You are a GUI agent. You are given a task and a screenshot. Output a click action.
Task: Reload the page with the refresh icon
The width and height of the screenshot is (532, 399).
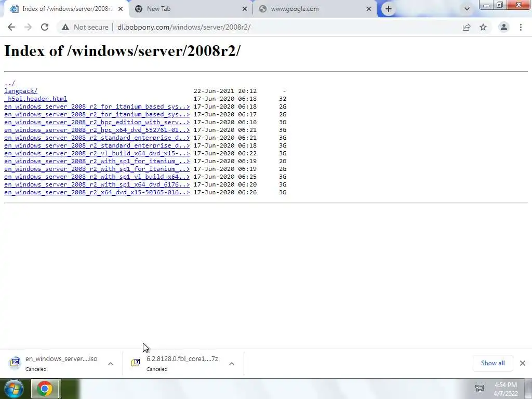[x=45, y=27]
